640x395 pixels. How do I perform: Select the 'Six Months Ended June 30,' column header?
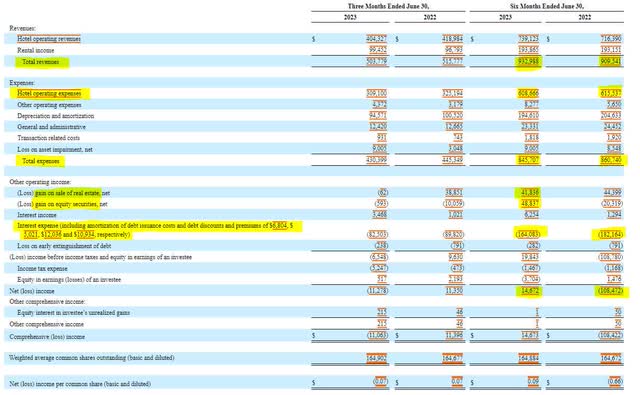point(547,6)
